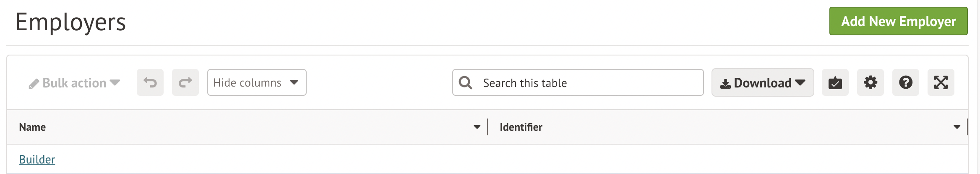
Task: Click the Employers page heading
Action: pos(70,22)
